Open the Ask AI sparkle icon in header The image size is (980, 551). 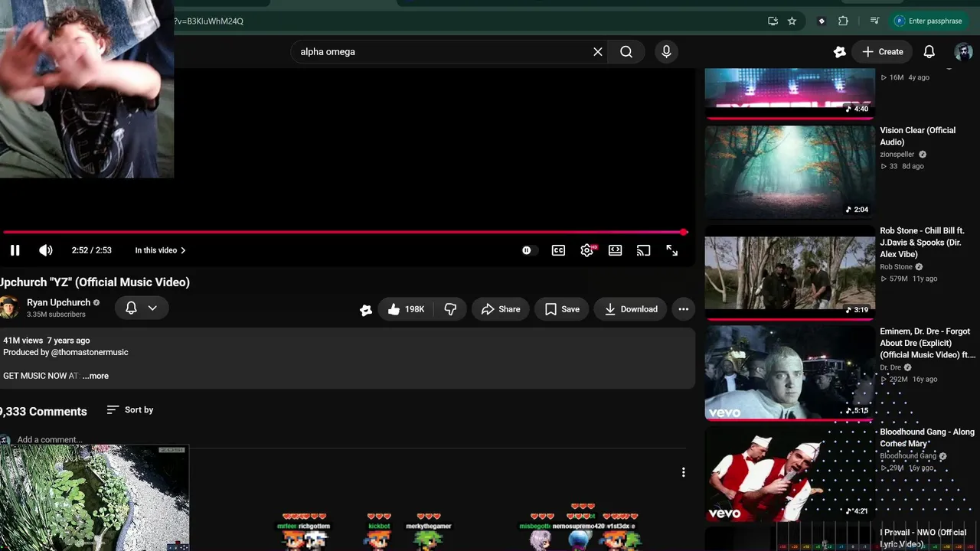coord(840,52)
